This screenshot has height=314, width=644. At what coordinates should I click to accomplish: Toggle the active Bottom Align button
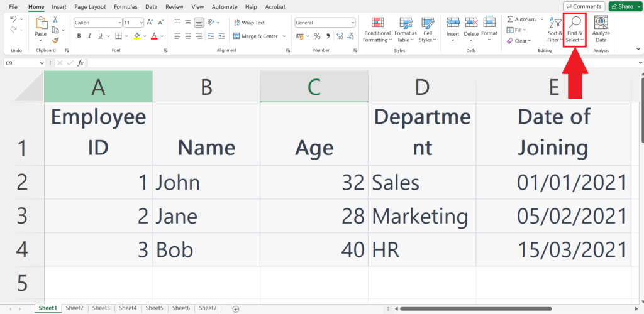click(199, 23)
